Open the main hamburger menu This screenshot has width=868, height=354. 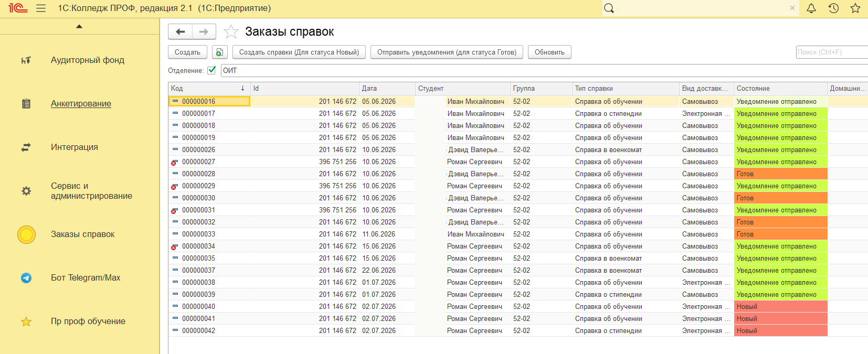pos(41,8)
